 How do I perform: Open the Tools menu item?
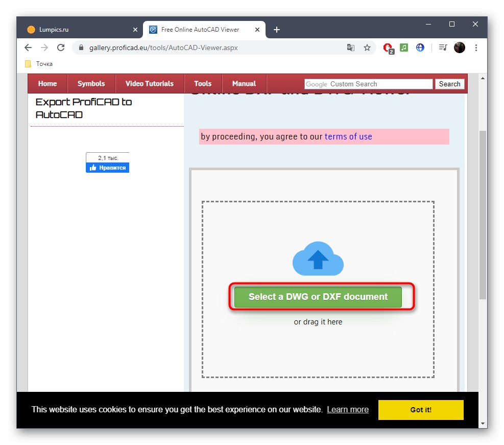click(203, 84)
